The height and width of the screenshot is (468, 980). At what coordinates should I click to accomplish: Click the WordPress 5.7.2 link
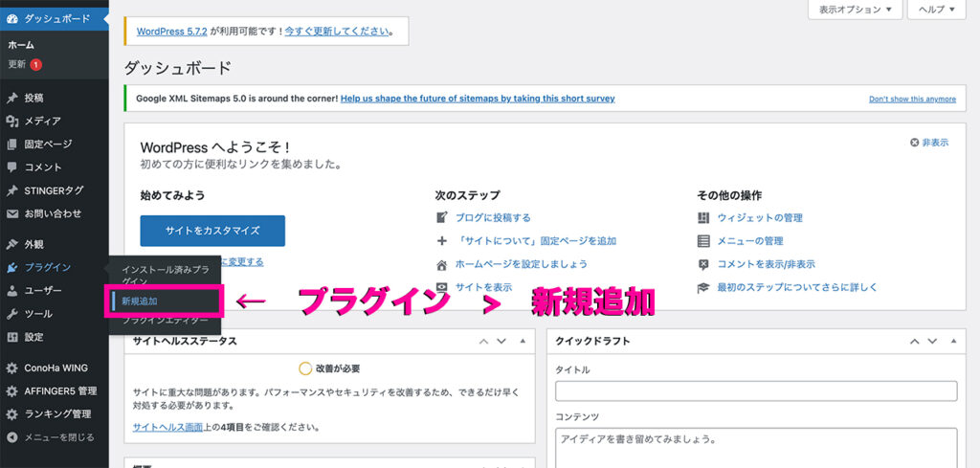[x=172, y=31]
